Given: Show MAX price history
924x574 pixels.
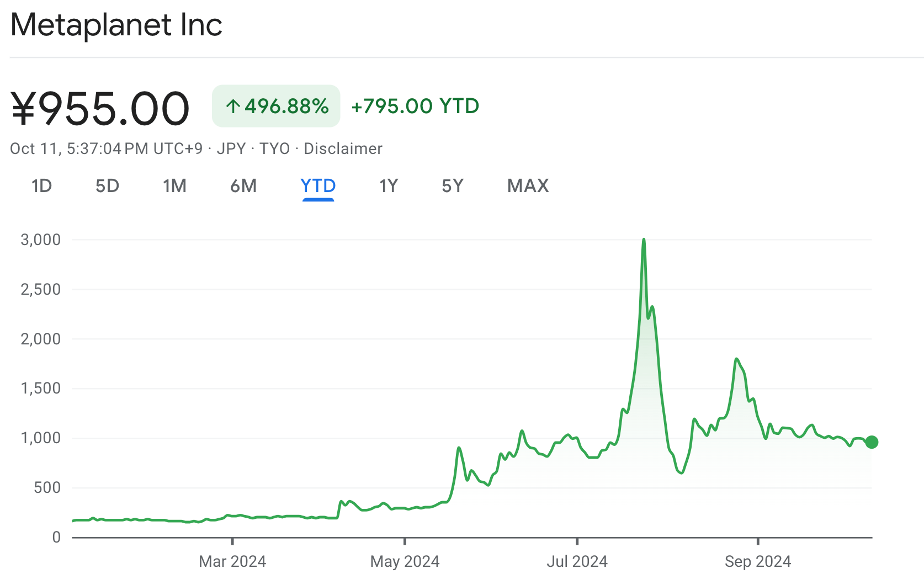Looking at the screenshot, I should tap(528, 186).
